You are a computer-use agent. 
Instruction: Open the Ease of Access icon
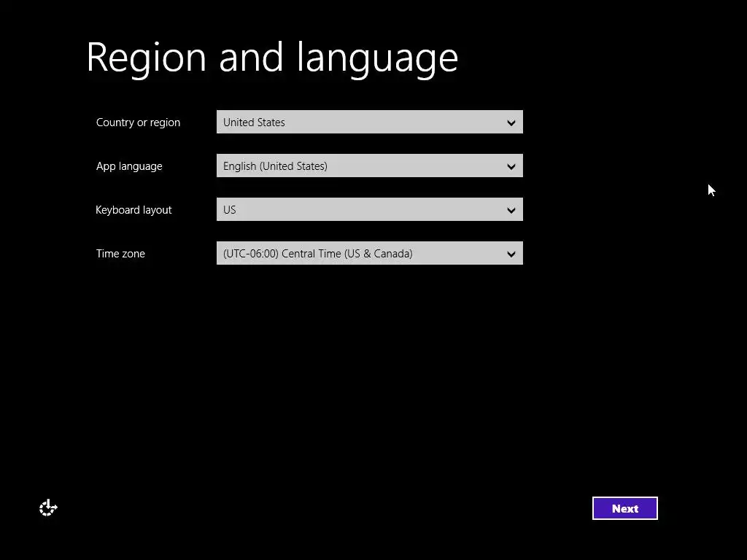point(48,508)
